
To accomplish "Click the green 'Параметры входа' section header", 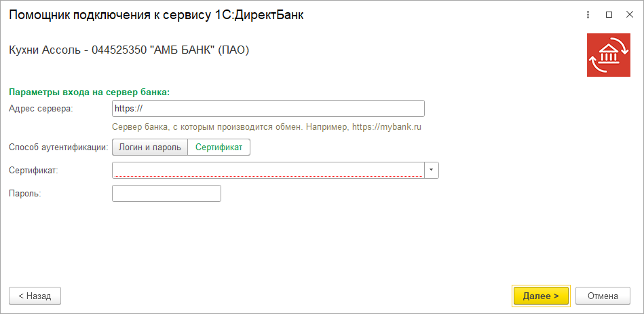I will pyautogui.click(x=89, y=92).
